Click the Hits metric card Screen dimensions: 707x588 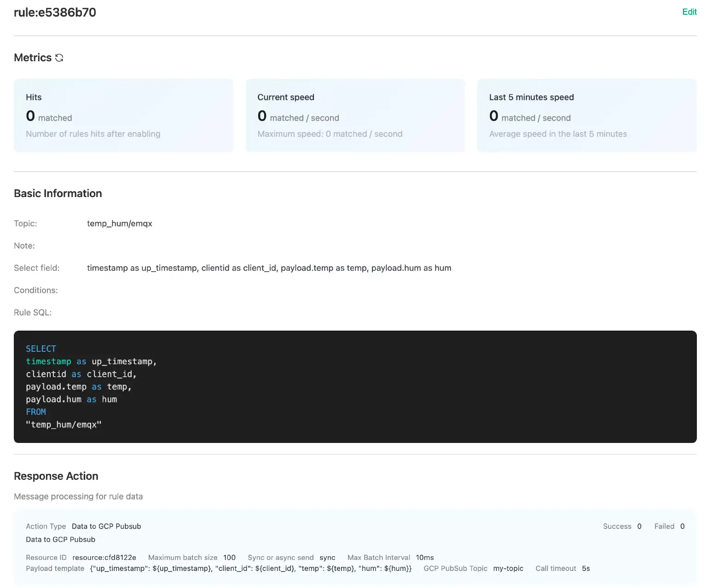click(x=123, y=115)
